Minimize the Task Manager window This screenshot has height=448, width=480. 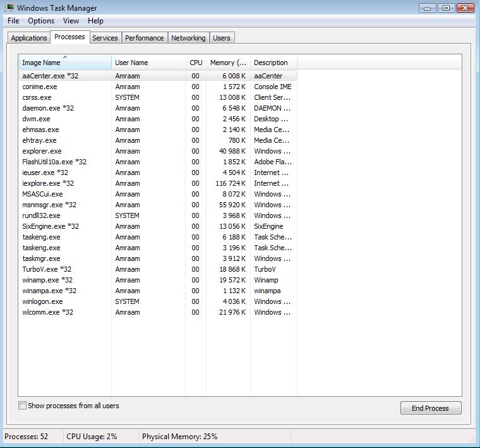pos(428,8)
